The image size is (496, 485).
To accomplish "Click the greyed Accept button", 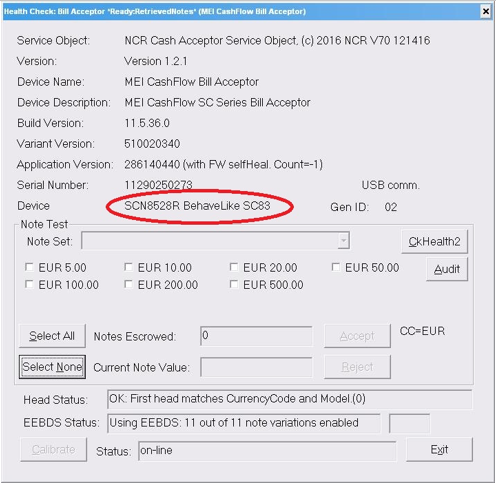I will [357, 336].
